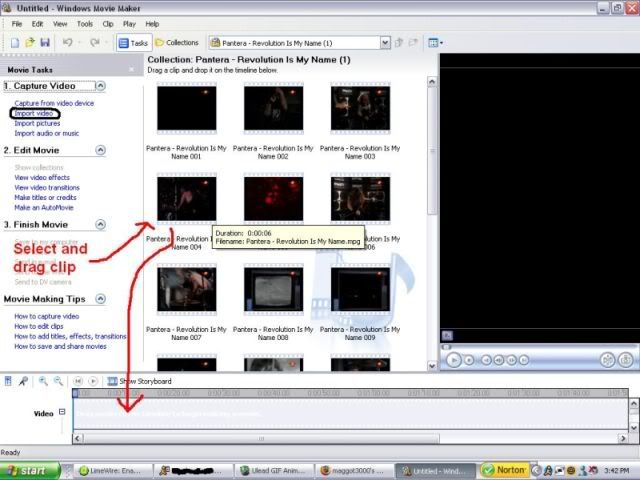Click the preview monitor seek bar
Image resolution: width=640 pixels, height=480 pixels.
(x=540, y=347)
